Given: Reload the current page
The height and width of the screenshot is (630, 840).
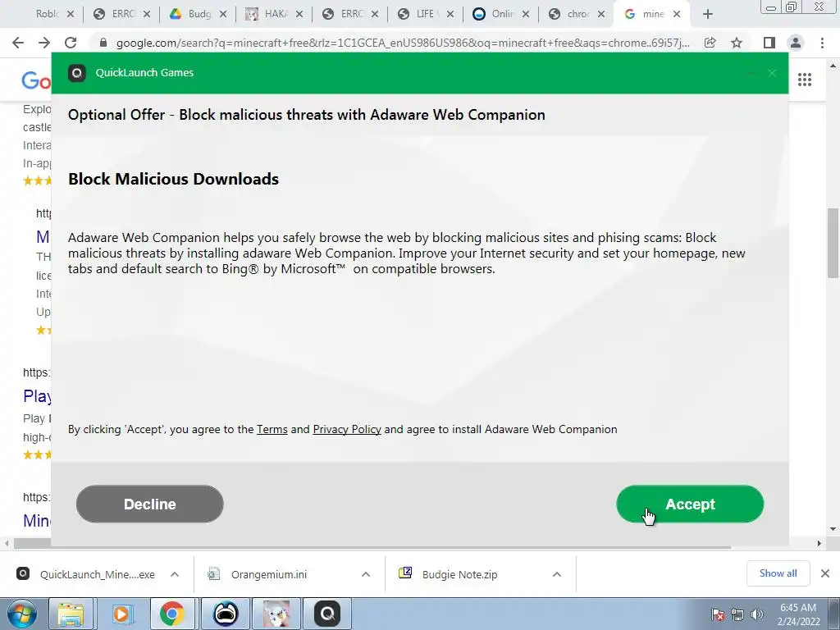Looking at the screenshot, I should click(x=71, y=43).
